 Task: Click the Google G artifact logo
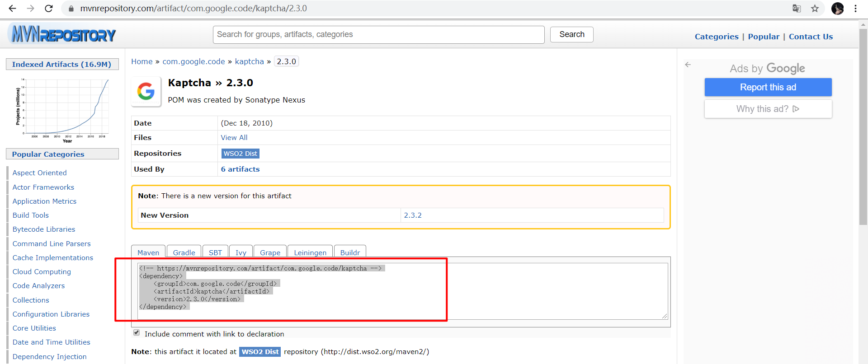click(x=146, y=91)
